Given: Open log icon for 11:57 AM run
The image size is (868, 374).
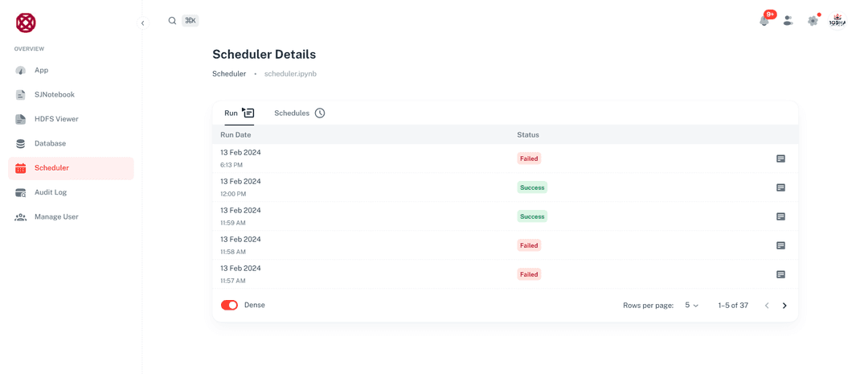Looking at the screenshot, I should click(780, 274).
